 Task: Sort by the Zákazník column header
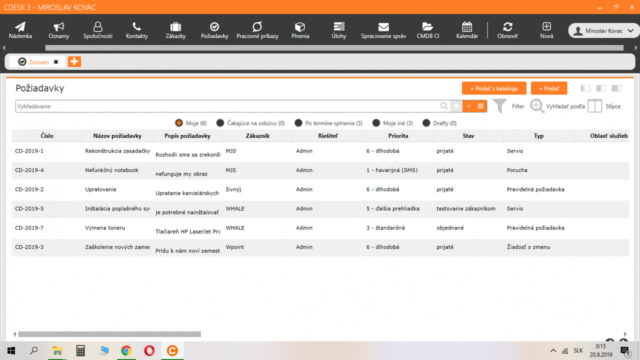[258, 136]
